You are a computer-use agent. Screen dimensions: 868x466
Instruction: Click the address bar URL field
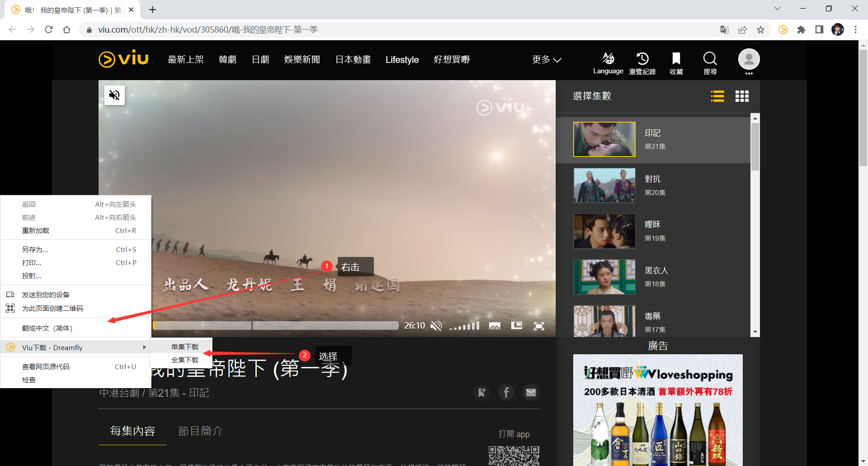tap(398, 30)
